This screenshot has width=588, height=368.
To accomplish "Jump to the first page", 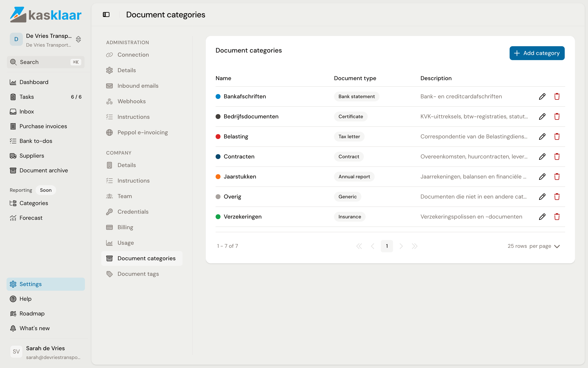I will [359, 246].
